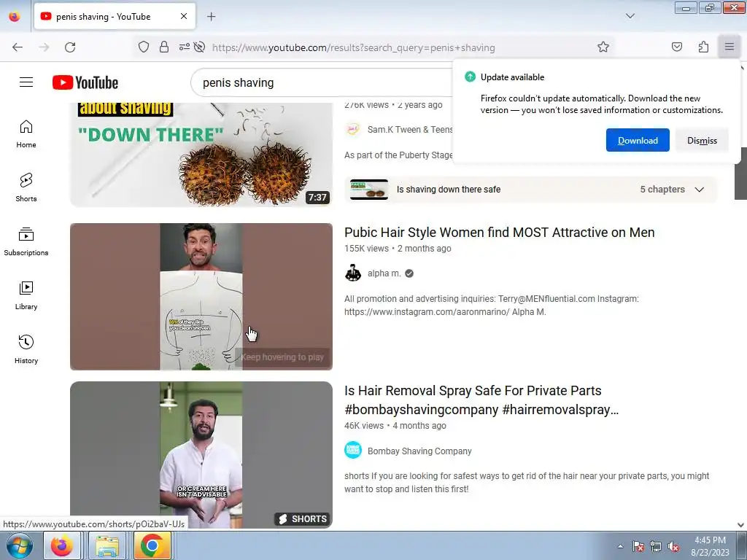Go back with the browser back arrow

[18, 47]
